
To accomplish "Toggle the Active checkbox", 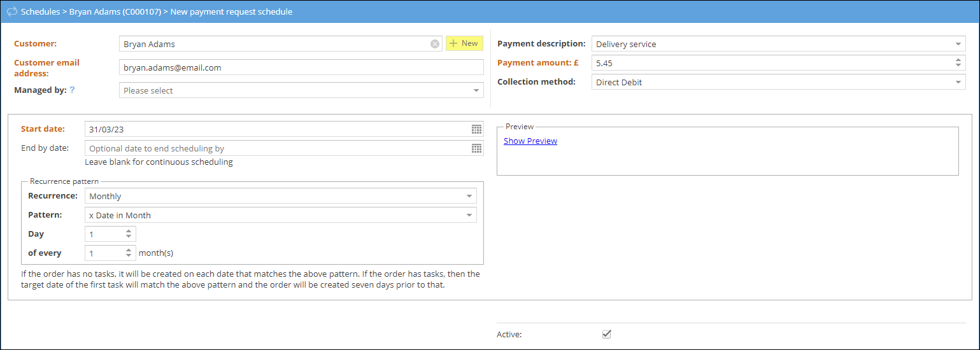I will click(606, 334).
